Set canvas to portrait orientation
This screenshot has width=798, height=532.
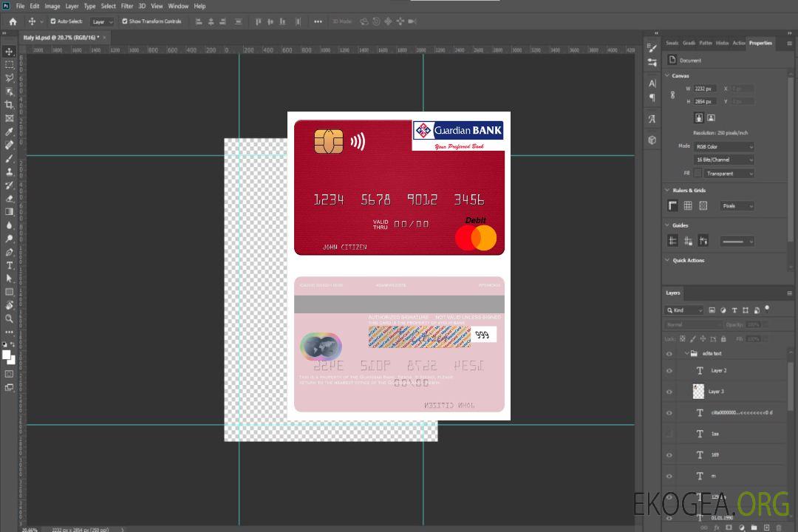coord(699,118)
